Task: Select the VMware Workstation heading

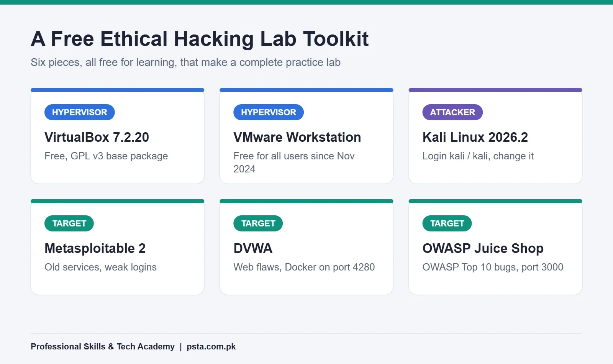Action: click(x=297, y=137)
